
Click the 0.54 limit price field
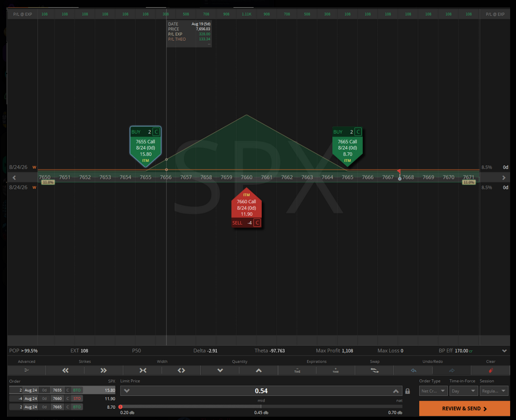tap(261, 391)
